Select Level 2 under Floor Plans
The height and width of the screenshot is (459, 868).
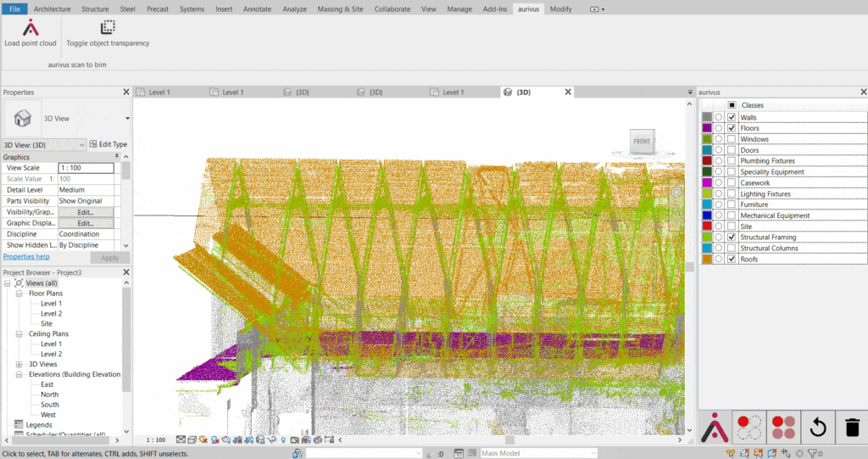(51, 313)
